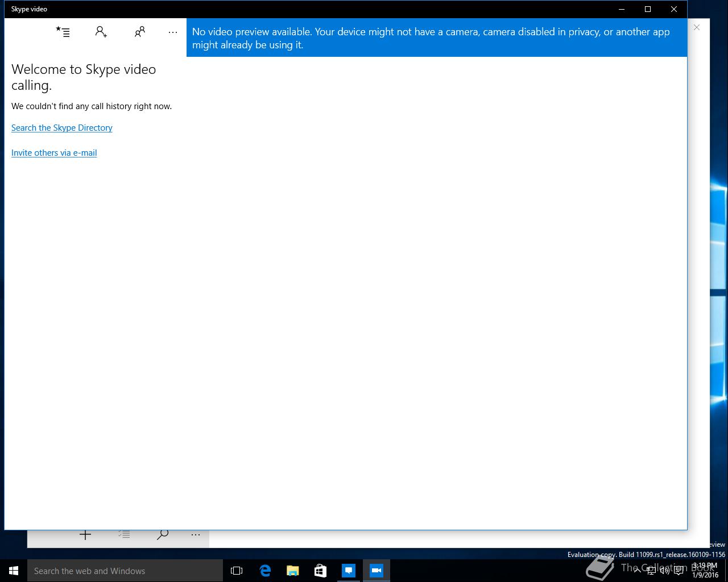728x582 pixels.
Task: Maximize the Skype video window
Action: 648,9
